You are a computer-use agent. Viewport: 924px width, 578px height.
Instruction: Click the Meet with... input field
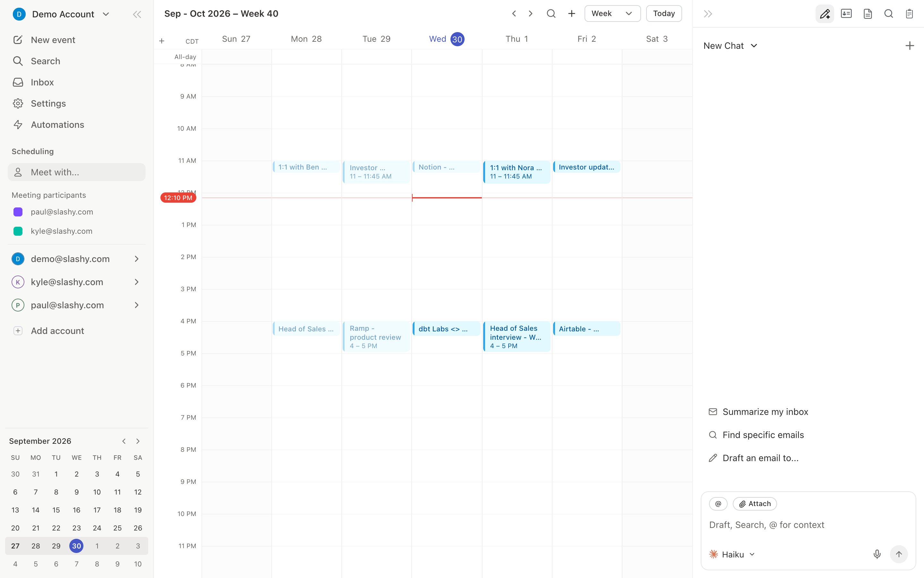[77, 172]
